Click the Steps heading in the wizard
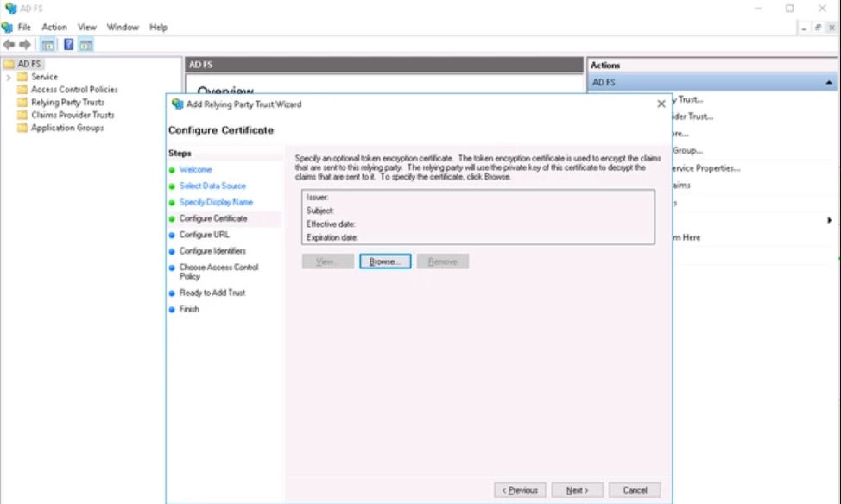This screenshot has height=504, width=841. (x=180, y=154)
